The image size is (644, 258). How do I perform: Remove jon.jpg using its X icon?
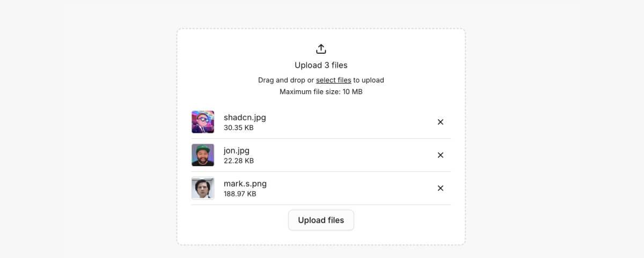[x=441, y=155]
